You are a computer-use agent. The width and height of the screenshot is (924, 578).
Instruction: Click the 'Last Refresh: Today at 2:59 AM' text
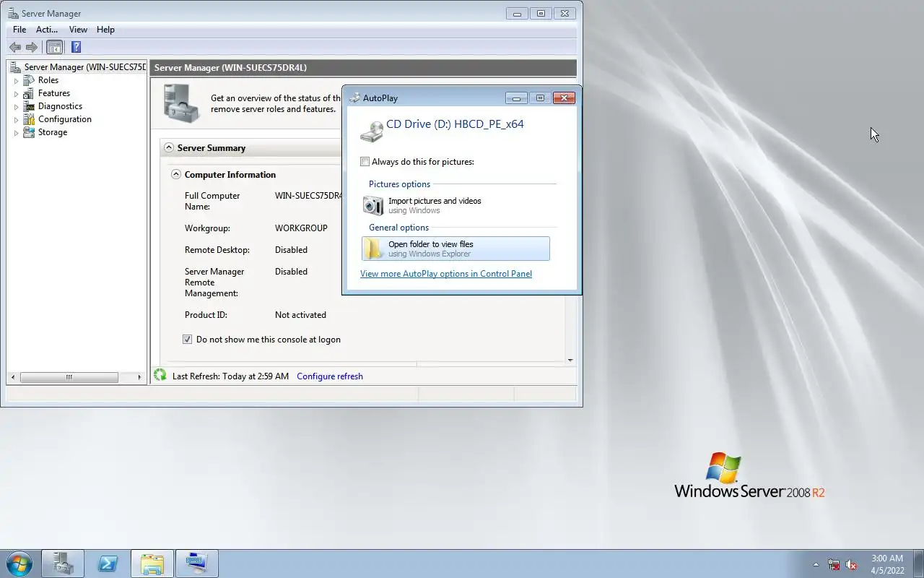coord(230,376)
